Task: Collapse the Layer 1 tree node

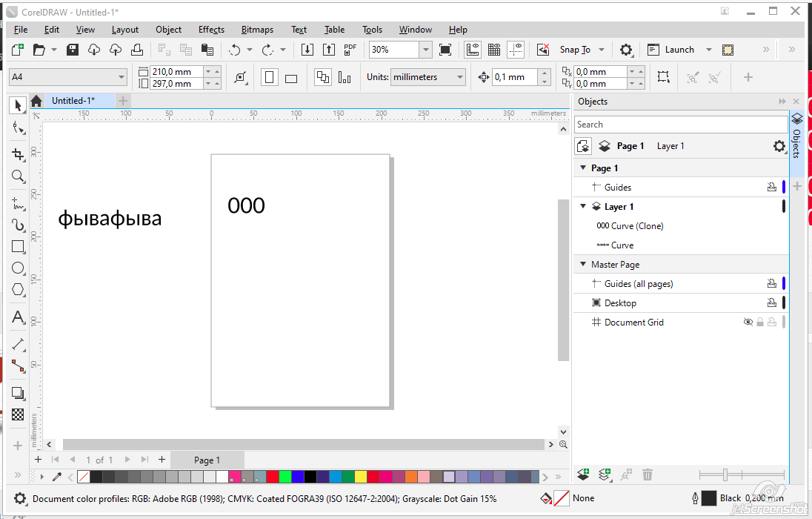Action: click(x=583, y=206)
